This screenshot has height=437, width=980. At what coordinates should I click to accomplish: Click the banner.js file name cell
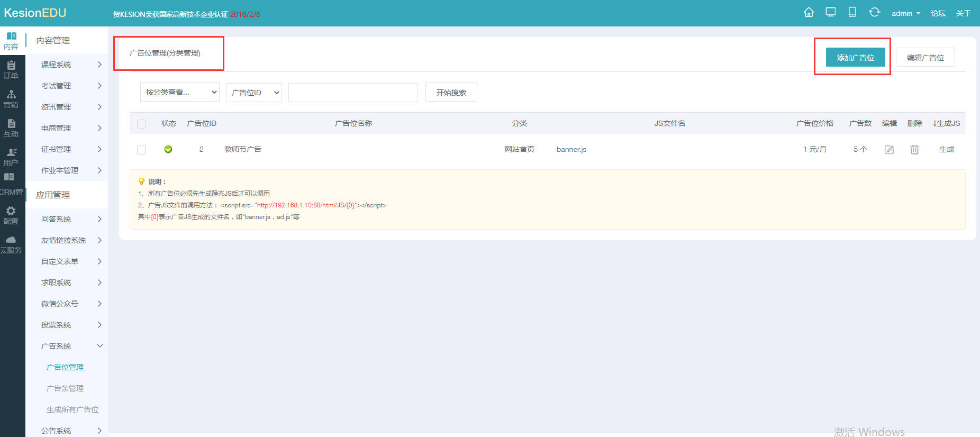coord(571,149)
